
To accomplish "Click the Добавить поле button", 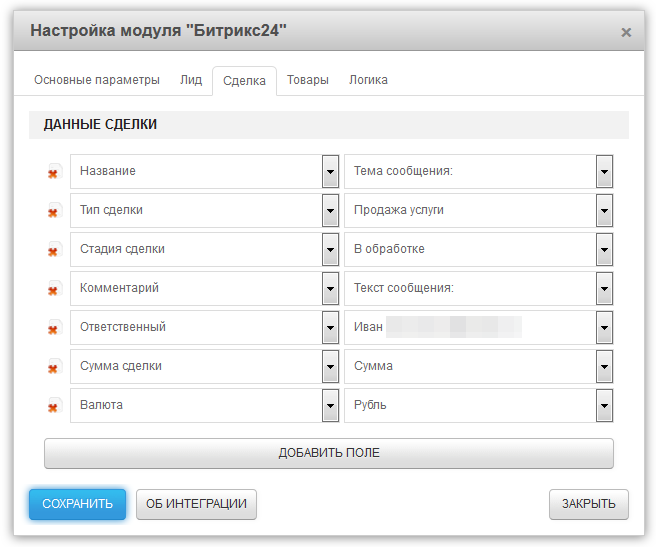I will pyautogui.click(x=328, y=453).
